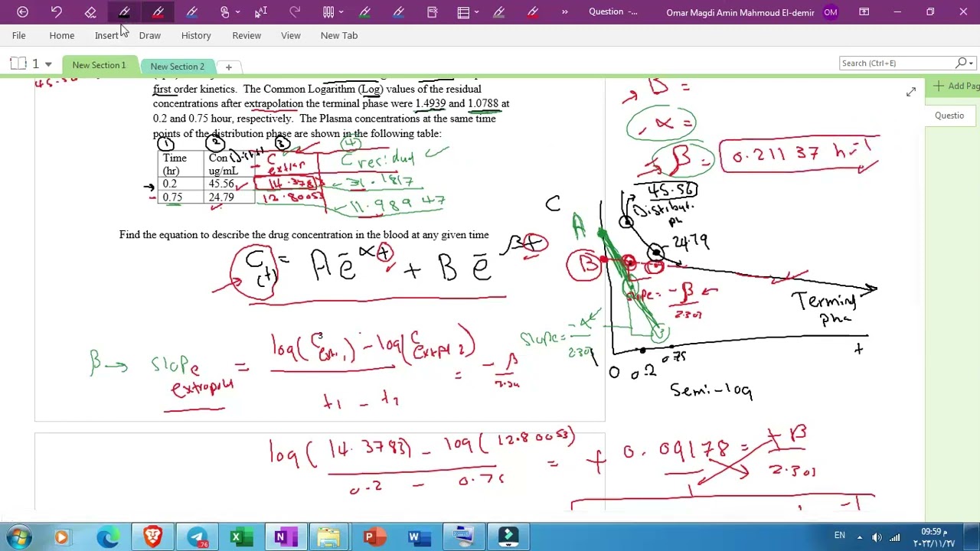Image resolution: width=980 pixels, height=551 pixels.
Task: Click the EN language indicator
Action: point(840,536)
